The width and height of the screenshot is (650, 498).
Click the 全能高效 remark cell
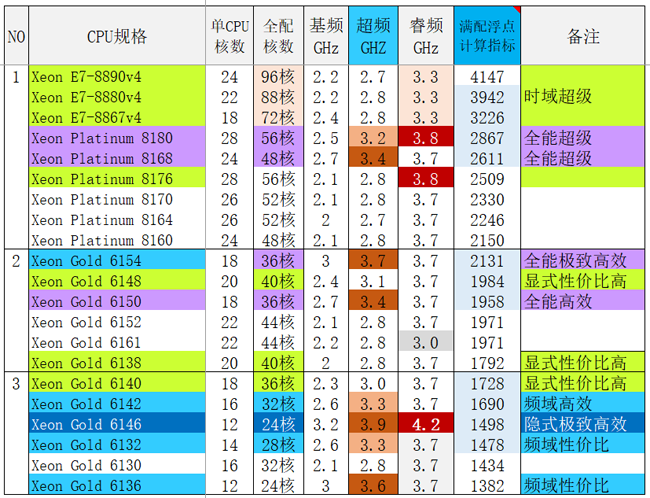582,301
